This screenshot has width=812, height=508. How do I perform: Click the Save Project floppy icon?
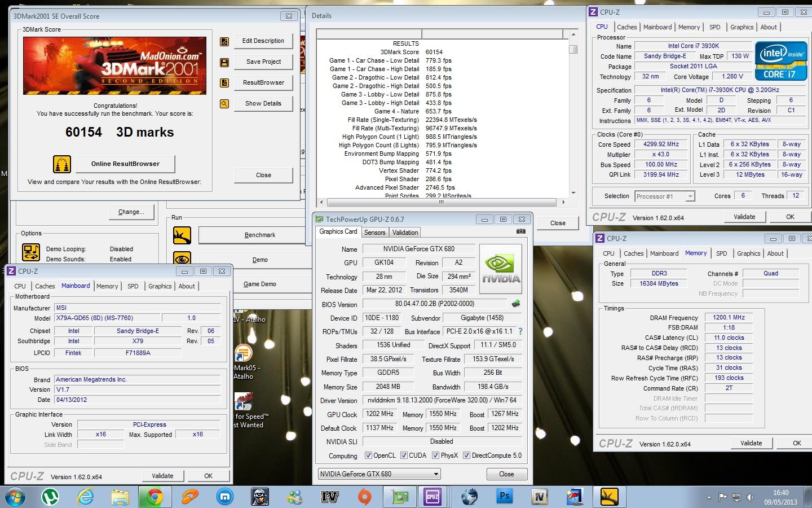click(x=224, y=62)
